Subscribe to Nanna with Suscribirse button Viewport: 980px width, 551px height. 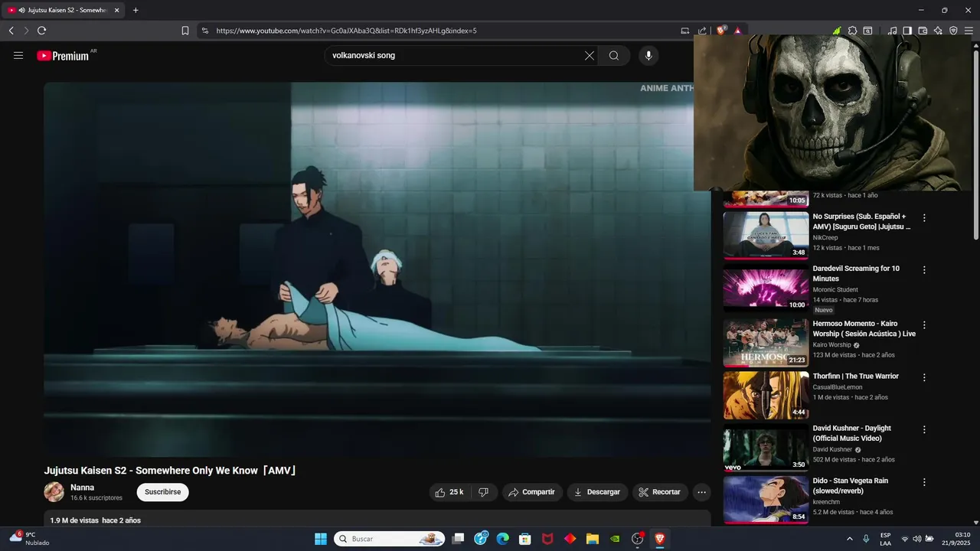[x=163, y=492]
